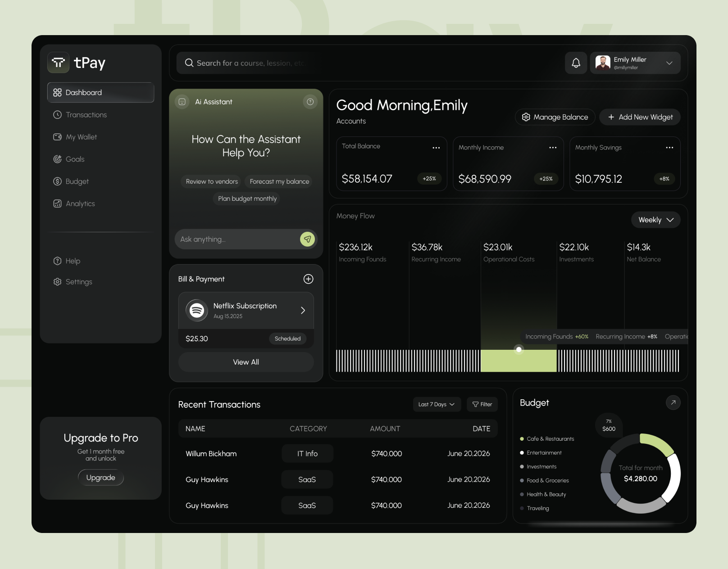The image size is (728, 569).
Task: Open the Last 7 Days dropdown
Action: pyautogui.click(x=437, y=404)
